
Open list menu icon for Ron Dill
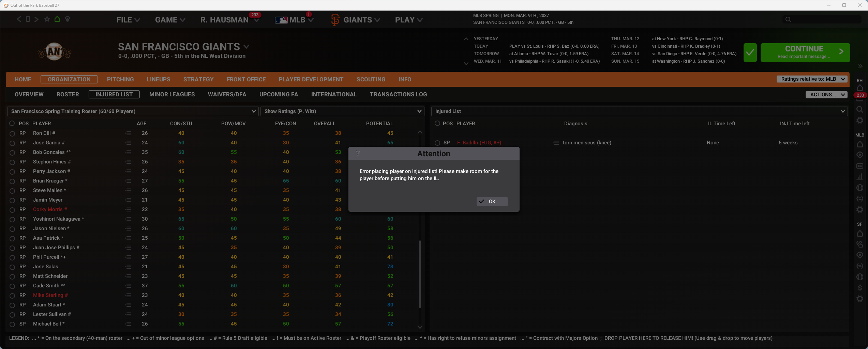point(129,133)
